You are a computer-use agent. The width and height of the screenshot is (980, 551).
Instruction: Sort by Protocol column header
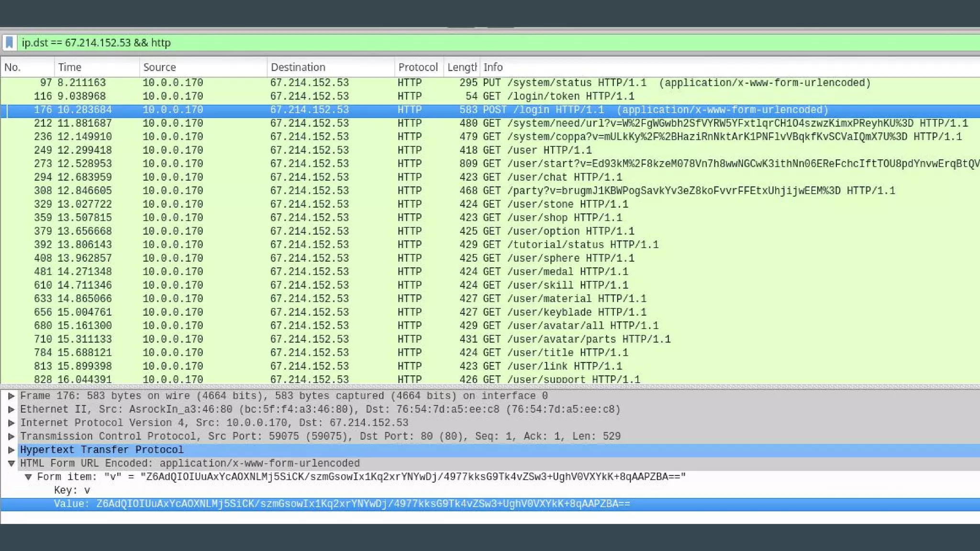click(418, 67)
